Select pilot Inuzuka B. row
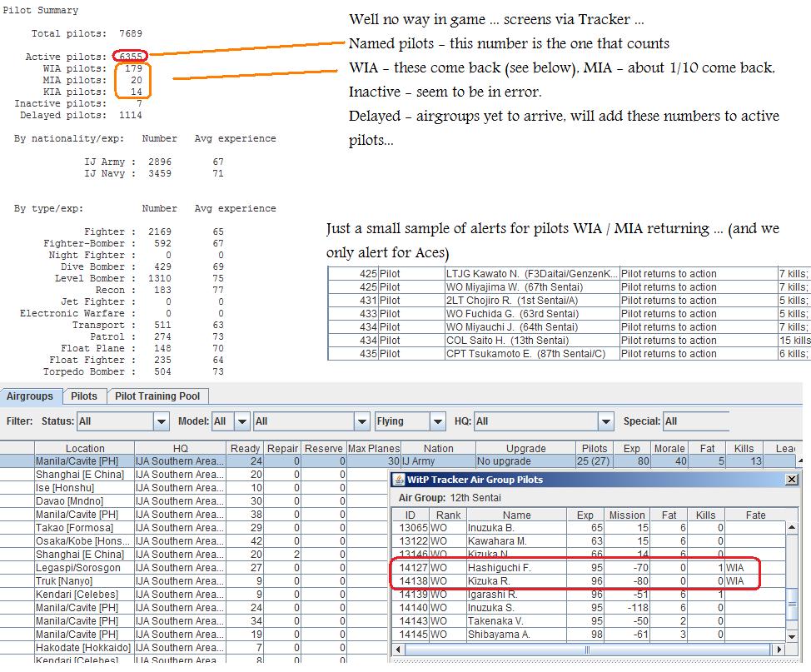The width and height of the screenshot is (811, 672). pos(589,528)
